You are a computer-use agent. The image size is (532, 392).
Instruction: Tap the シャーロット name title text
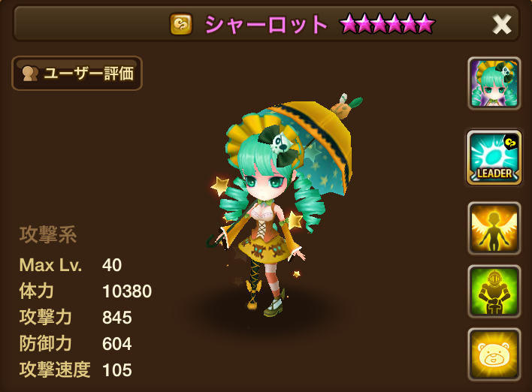266,25
